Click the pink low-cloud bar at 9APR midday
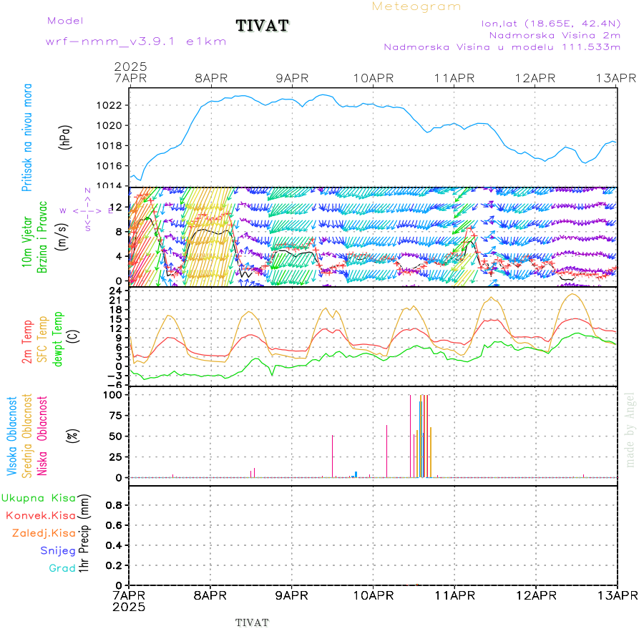This screenshot has width=644, height=644. [x=332, y=457]
